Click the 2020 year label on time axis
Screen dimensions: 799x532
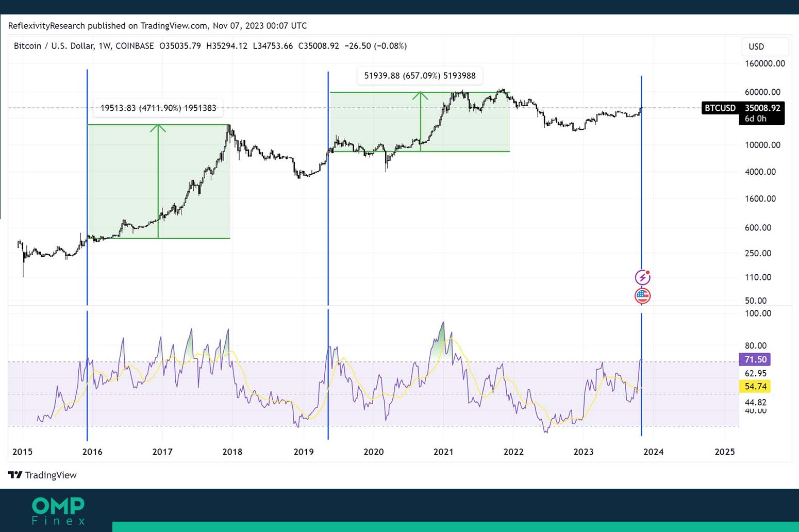click(374, 452)
